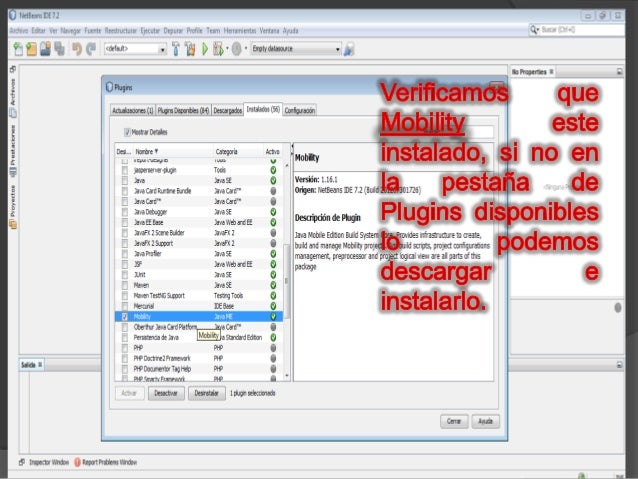Check the Java Profiler plugin checkbox
The width and height of the screenshot is (638, 479).
click(x=125, y=254)
